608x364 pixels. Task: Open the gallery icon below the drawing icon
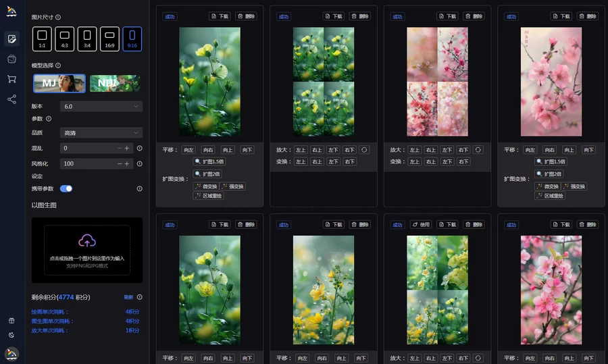tap(11, 59)
